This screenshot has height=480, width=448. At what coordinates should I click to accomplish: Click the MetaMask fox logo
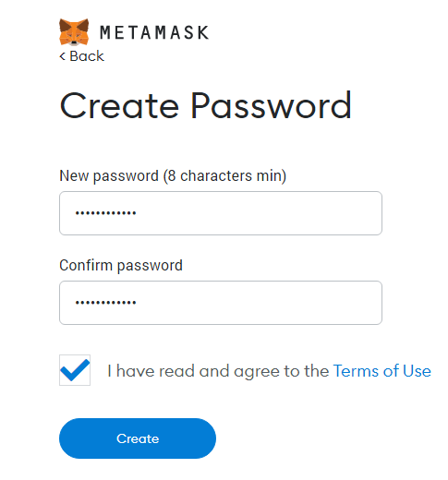[74, 32]
